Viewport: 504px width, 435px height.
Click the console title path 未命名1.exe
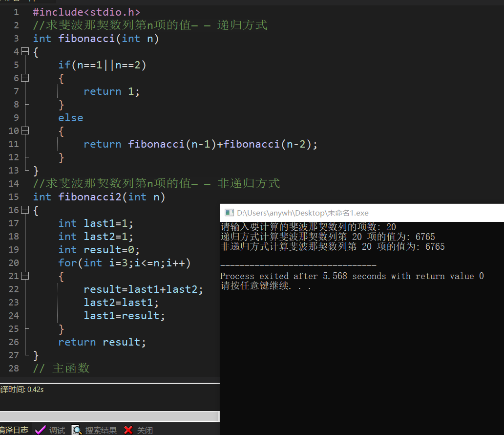pyautogui.click(x=302, y=213)
